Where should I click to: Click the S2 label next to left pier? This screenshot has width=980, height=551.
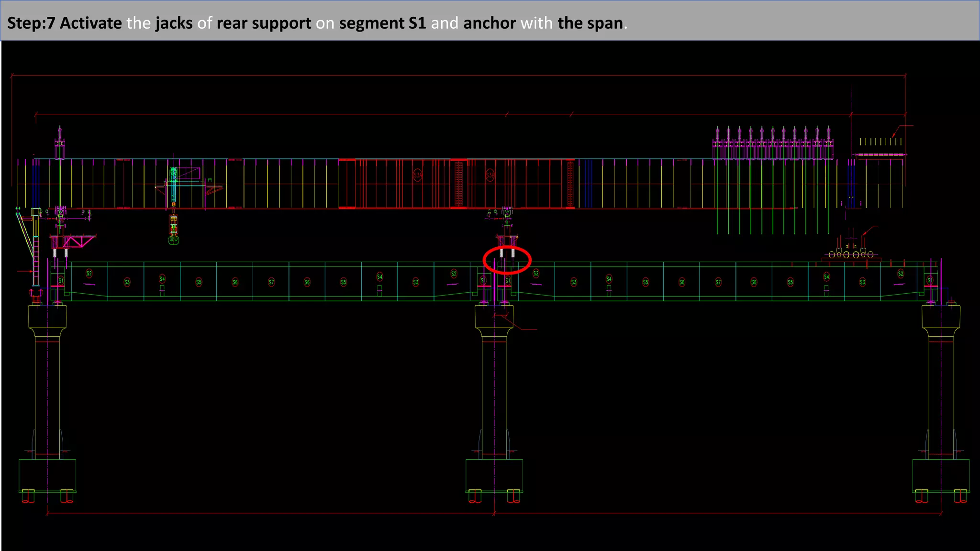(x=89, y=274)
